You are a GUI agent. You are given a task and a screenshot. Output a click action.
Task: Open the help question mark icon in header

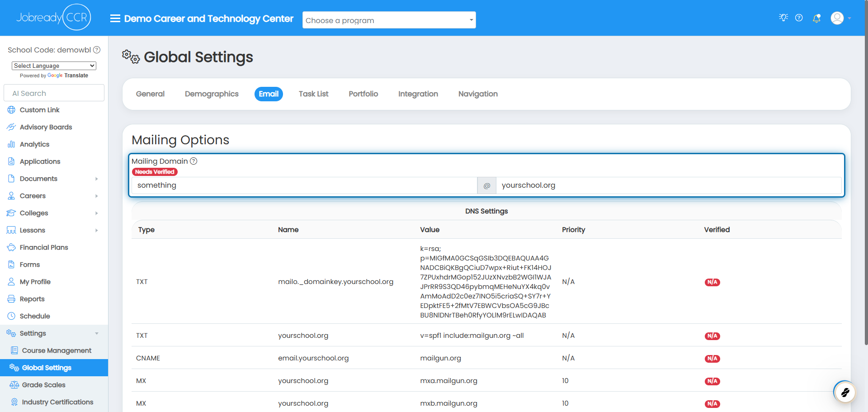point(799,18)
